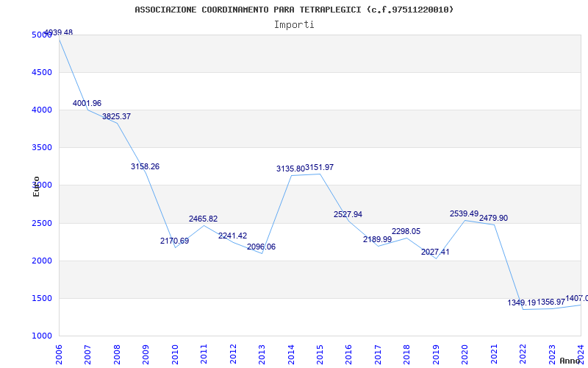Click the 2500 y-axis tick label
Image resolution: width=588 pixels, height=368 pixels.
click(42, 223)
